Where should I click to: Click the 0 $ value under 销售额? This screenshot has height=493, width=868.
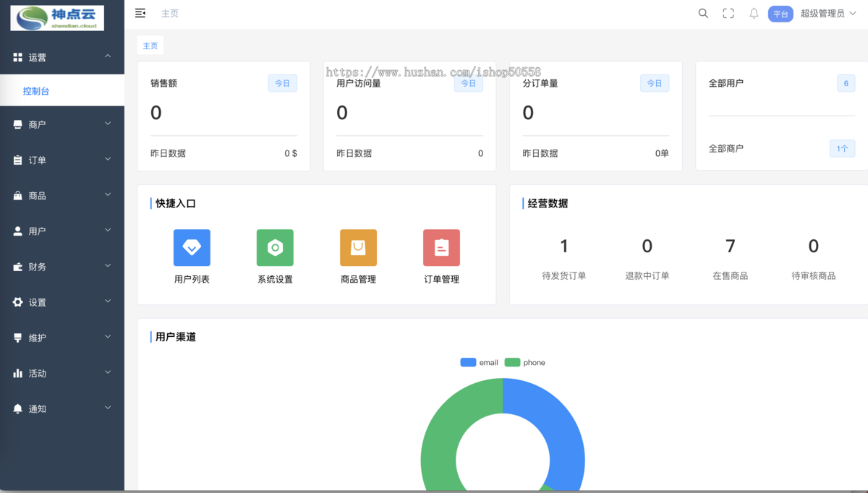click(291, 153)
